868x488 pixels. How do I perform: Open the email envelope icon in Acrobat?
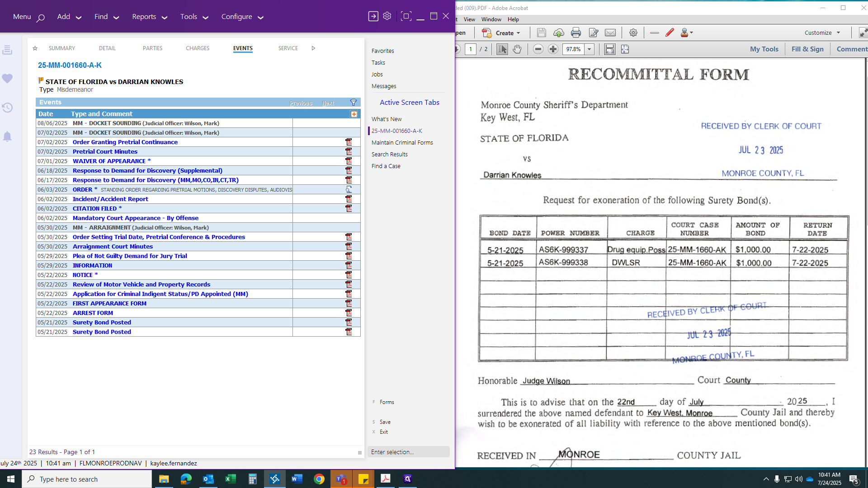[x=610, y=33]
